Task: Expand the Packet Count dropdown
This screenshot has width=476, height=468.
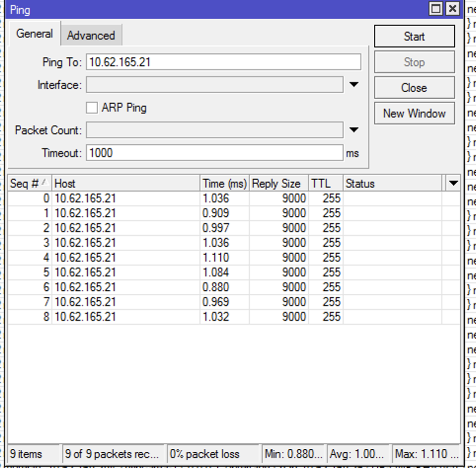Action: (x=353, y=130)
